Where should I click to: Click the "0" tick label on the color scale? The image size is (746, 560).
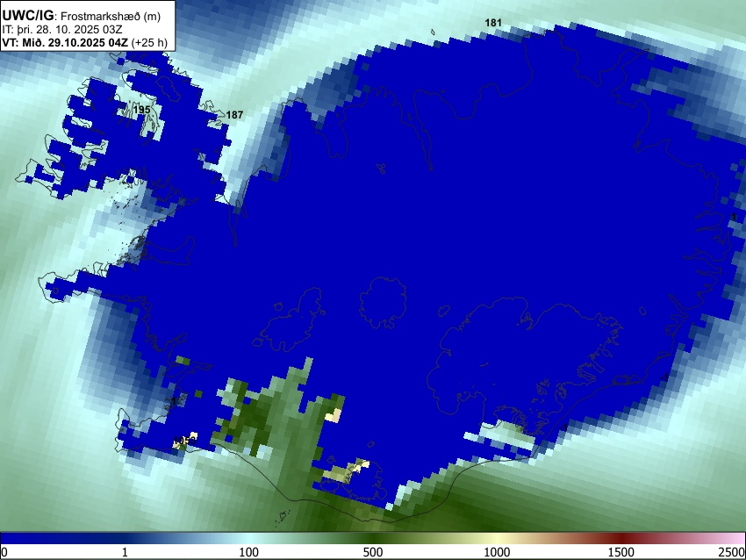pyautogui.click(x=4, y=552)
